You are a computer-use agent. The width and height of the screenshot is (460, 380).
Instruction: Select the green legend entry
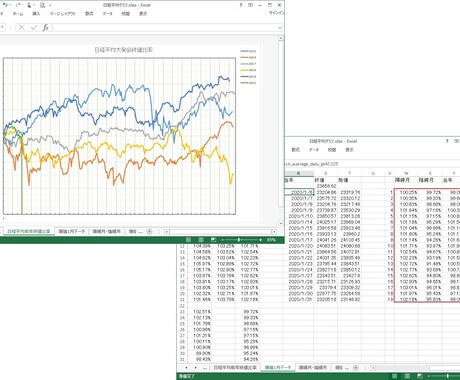point(248,83)
